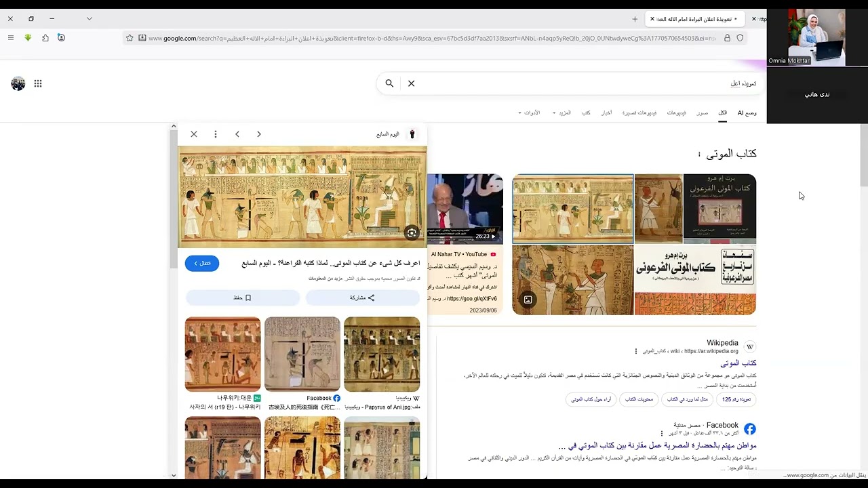Click the Google search magnifier icon
The height and width of the screenshot is (488, 868).
(x=389, y=83)
